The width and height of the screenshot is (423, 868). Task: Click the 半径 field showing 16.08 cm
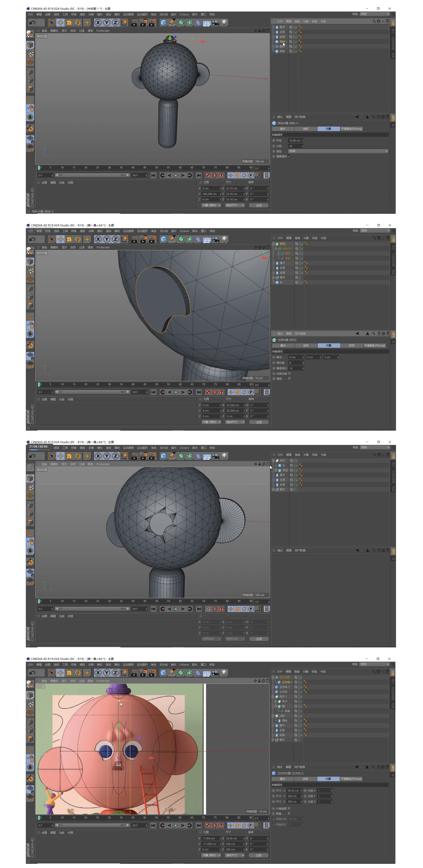tap(295, 140)
